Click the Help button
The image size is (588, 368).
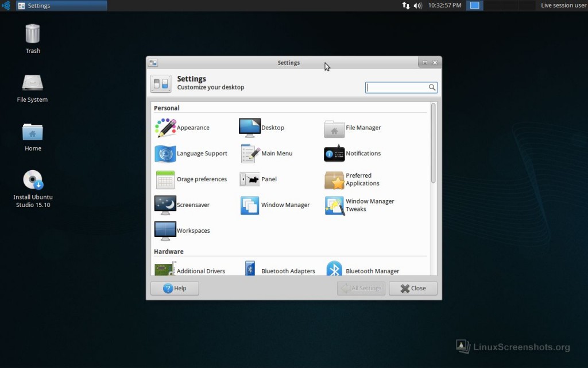pos(175,288)
